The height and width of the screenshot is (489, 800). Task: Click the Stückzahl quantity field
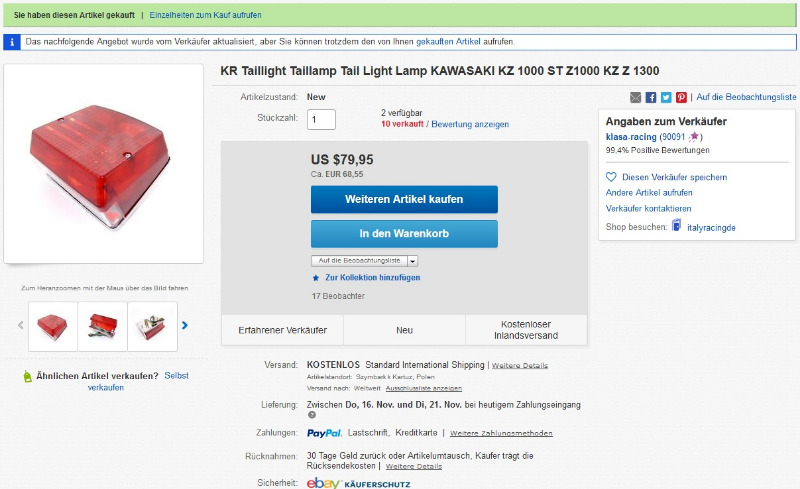tap(321, 119)
